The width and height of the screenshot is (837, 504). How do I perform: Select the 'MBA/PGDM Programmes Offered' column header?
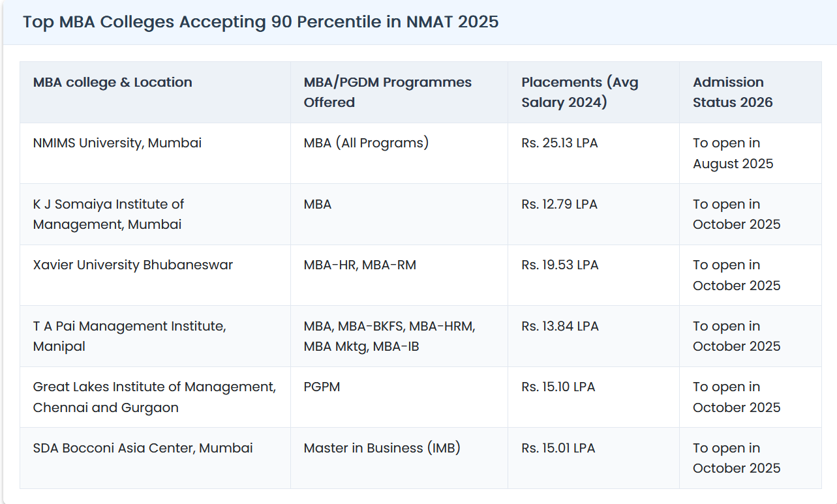[x=388, y=92]
